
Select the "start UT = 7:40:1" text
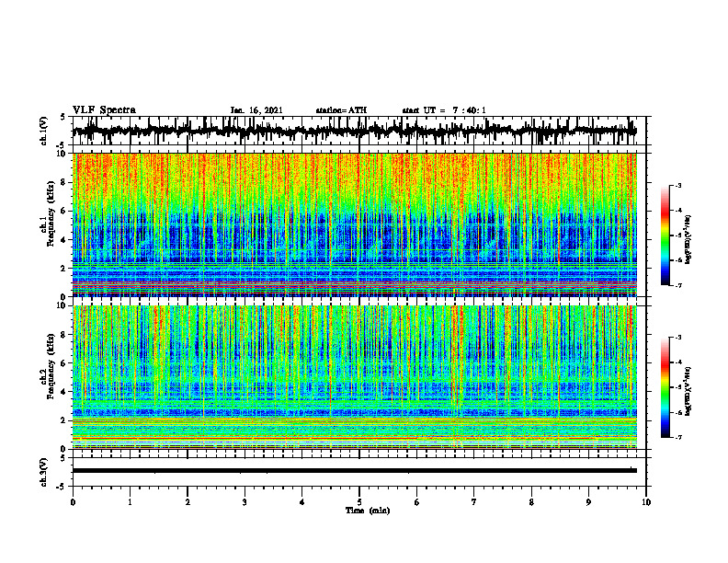[444, 110]
